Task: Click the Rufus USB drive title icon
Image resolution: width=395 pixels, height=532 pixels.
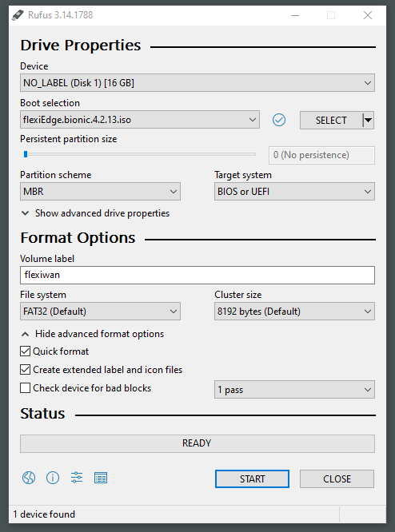Action: click(18, 15)
